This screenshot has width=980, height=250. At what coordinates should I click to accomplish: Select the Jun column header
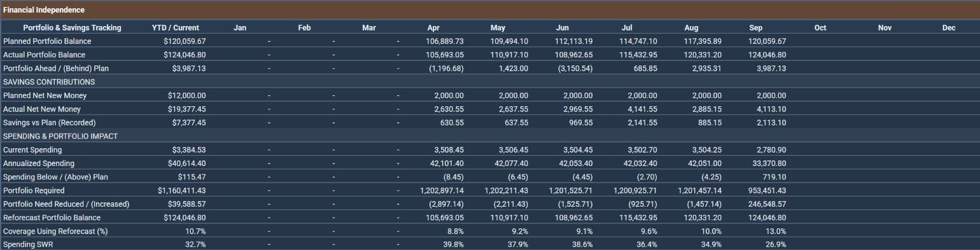pyautogui.click(x=563, y=28)
